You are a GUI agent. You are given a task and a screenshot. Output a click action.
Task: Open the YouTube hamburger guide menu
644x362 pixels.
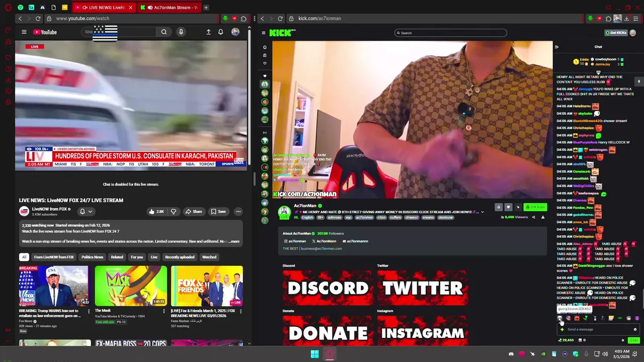[24, 32]
